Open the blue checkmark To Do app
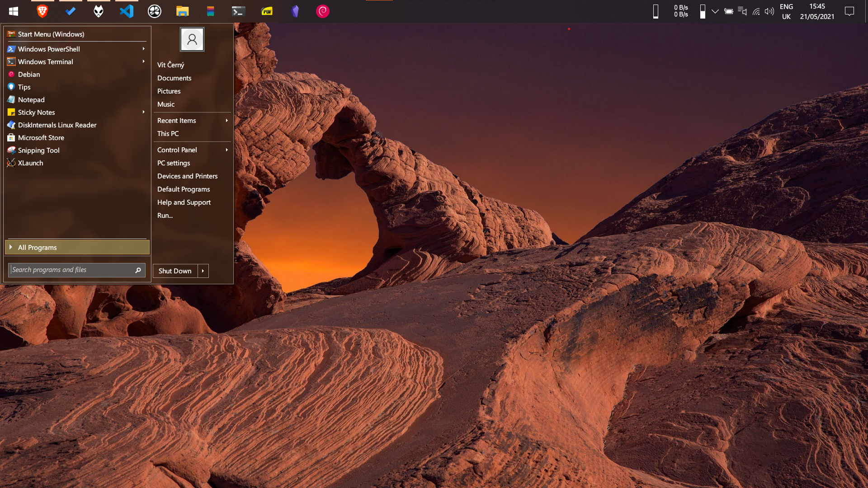This screenshot has height=488, width=868. (71, 11)
